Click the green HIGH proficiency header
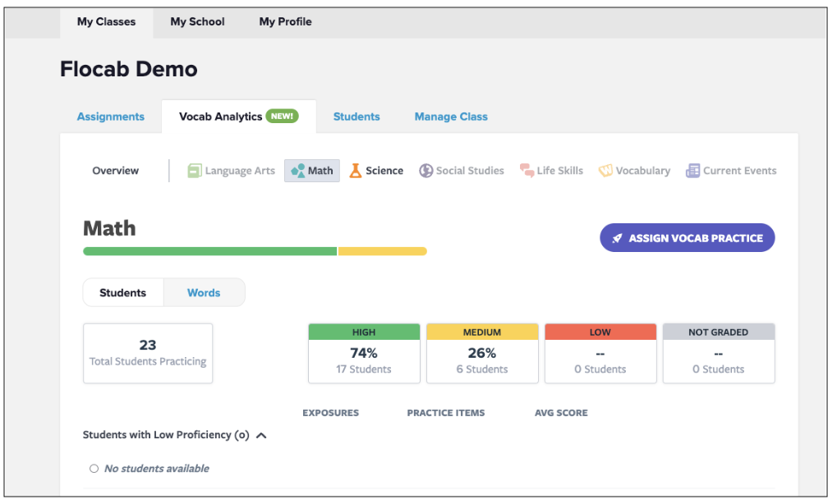Screen dimensions: 828x504 (364, 332)
